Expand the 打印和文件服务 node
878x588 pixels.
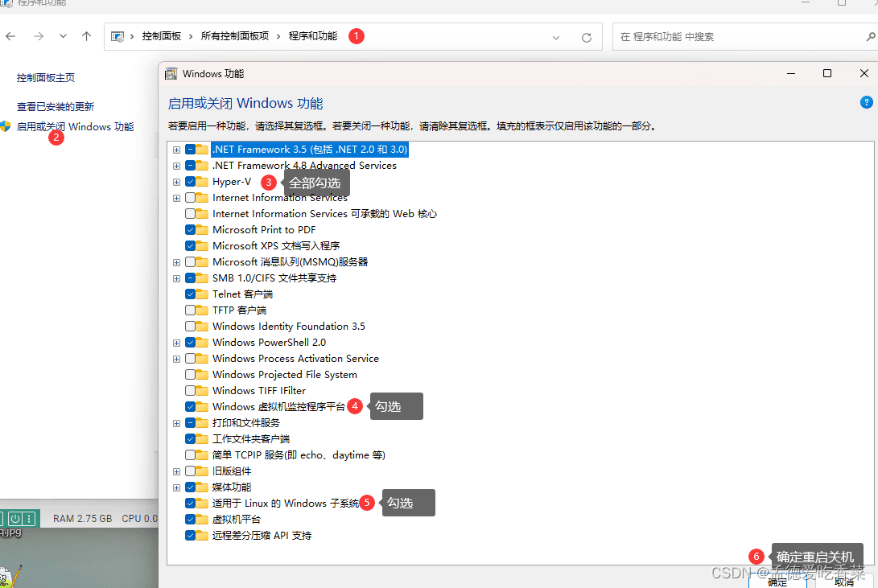[x=176, y=424]
